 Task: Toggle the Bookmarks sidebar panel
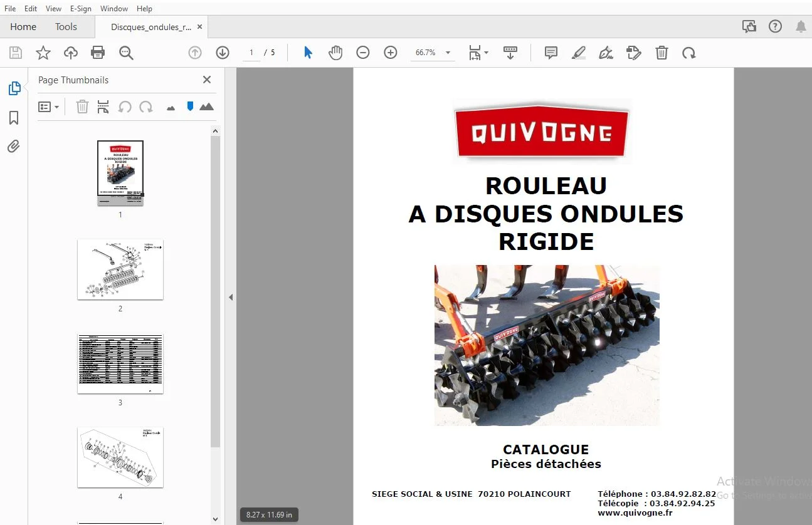[x=14, y=118]
